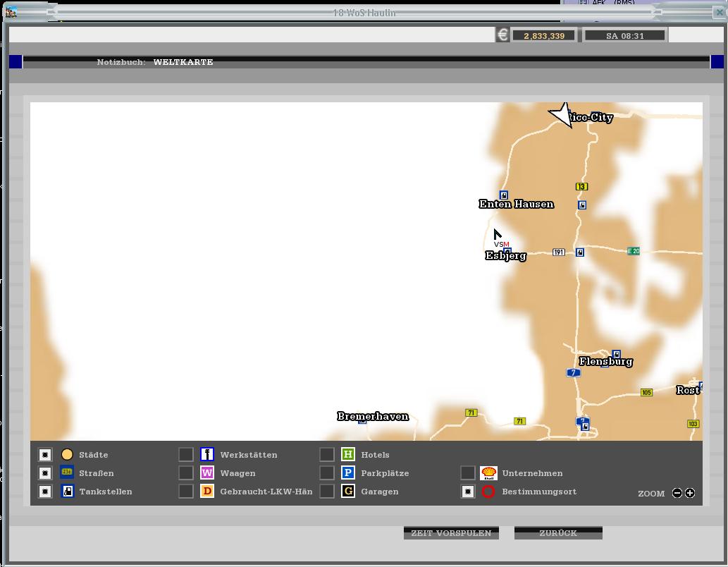Uncheck the Städte checkbox
The height and width of the screenshot is (567, 728).
[x=45, y=455]
